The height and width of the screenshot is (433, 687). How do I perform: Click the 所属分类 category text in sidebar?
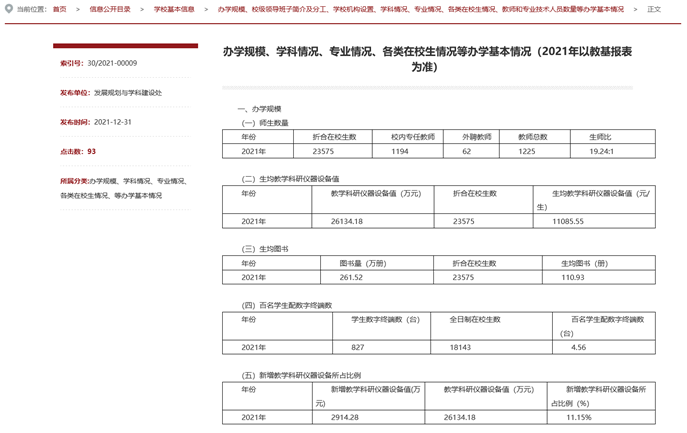(123, 188)
